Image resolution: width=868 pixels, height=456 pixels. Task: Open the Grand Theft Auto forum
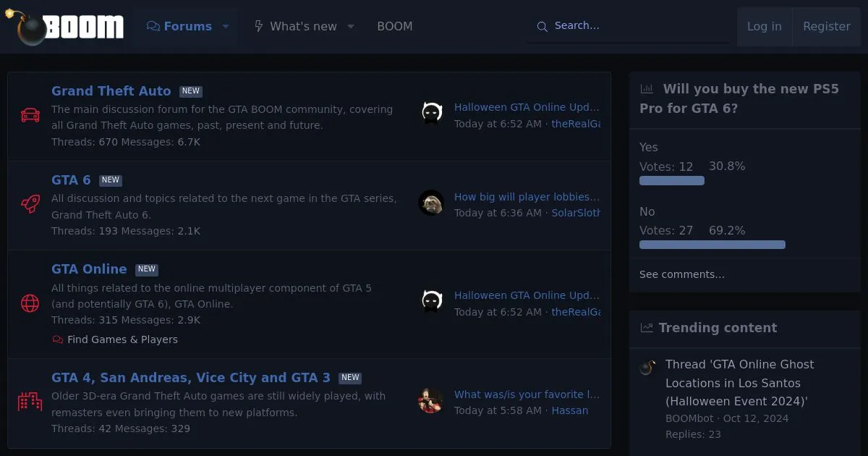coord(111,91)
